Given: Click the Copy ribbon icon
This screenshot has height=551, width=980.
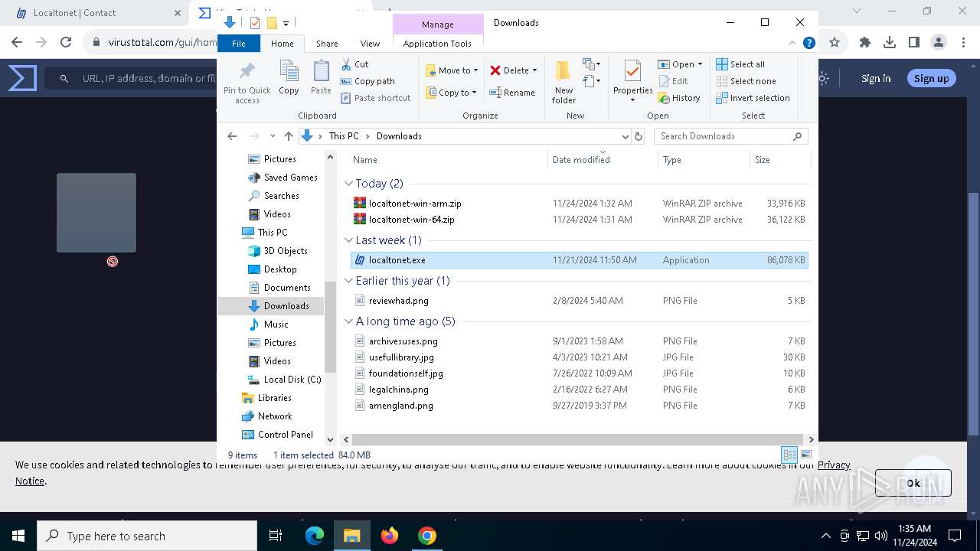Looking at the screenshot, I should tap(289, 78).
